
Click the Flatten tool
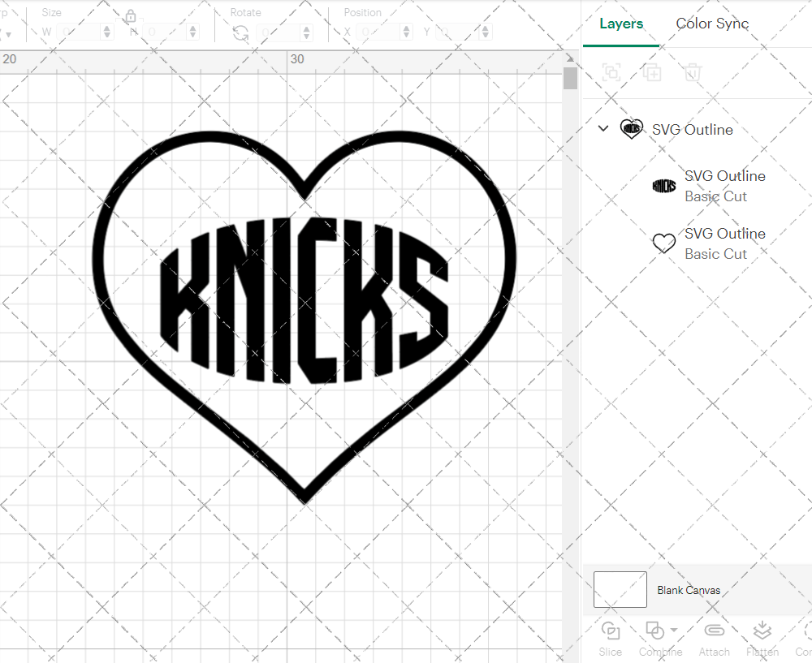(x=762, y=639)
